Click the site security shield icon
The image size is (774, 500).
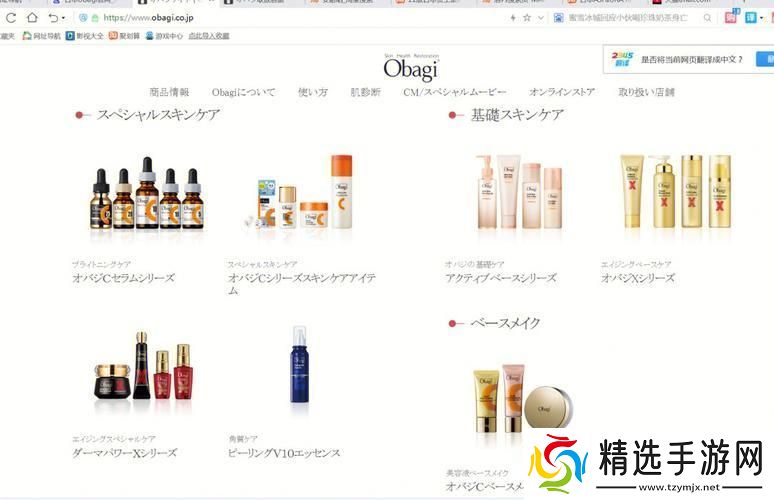[83, 18]
